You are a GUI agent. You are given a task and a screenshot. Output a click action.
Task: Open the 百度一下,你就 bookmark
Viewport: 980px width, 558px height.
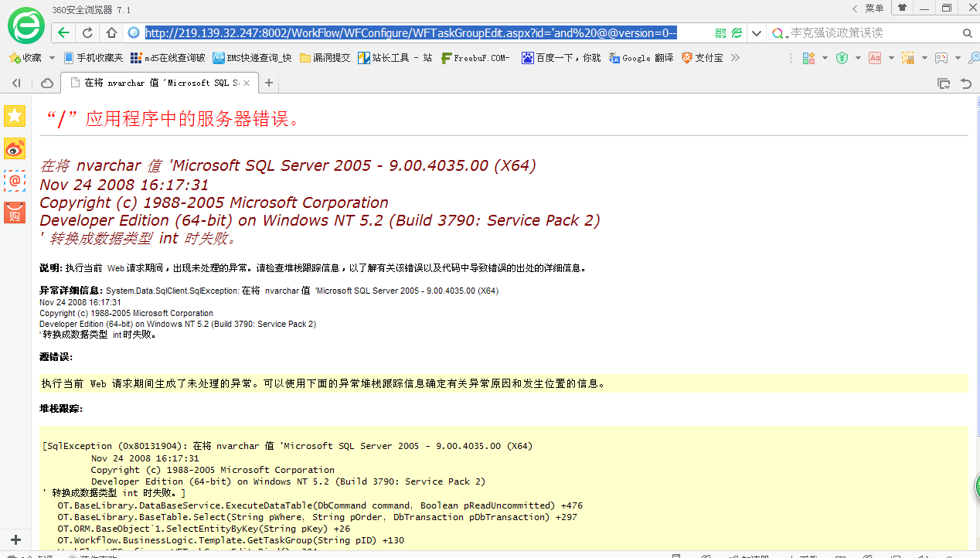pyautogui.click(x=560, y=58)
